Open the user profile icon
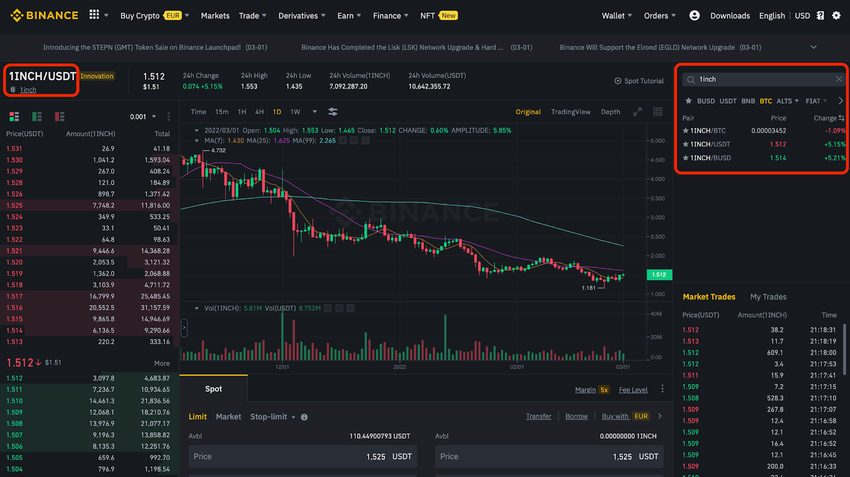 pyautogui.click(x=694, y=16)
